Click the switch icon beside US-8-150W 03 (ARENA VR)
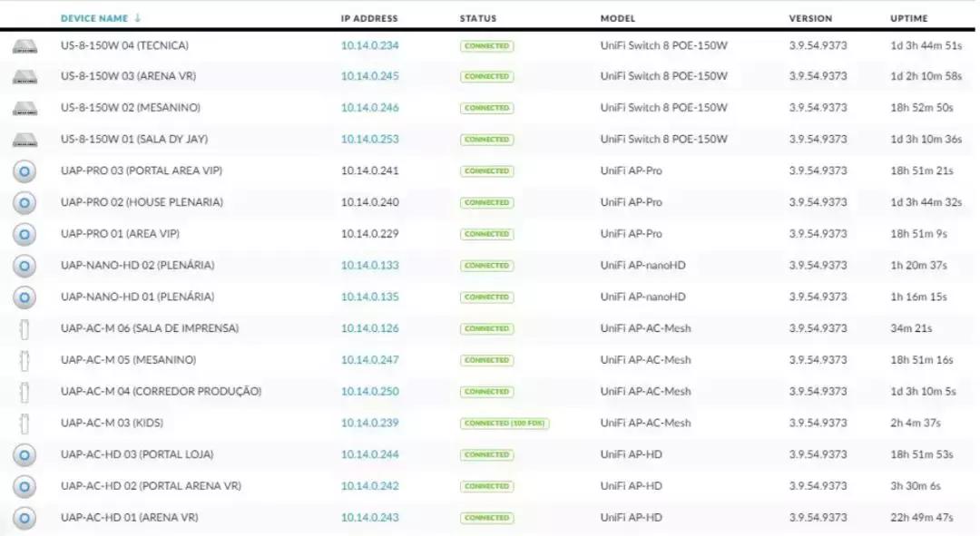This screenshot has height=536, width=980. 24,77
